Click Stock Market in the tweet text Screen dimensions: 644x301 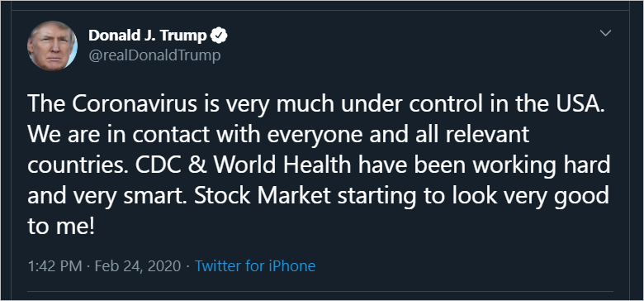click(x=262, y=195)
